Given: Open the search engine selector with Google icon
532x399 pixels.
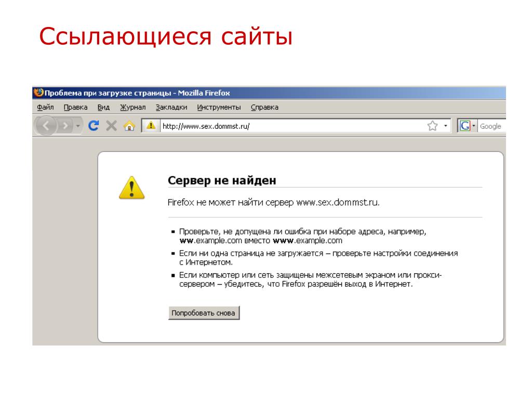Looking at the screenshot, I should pyautogui.click(x=467, y=126).
